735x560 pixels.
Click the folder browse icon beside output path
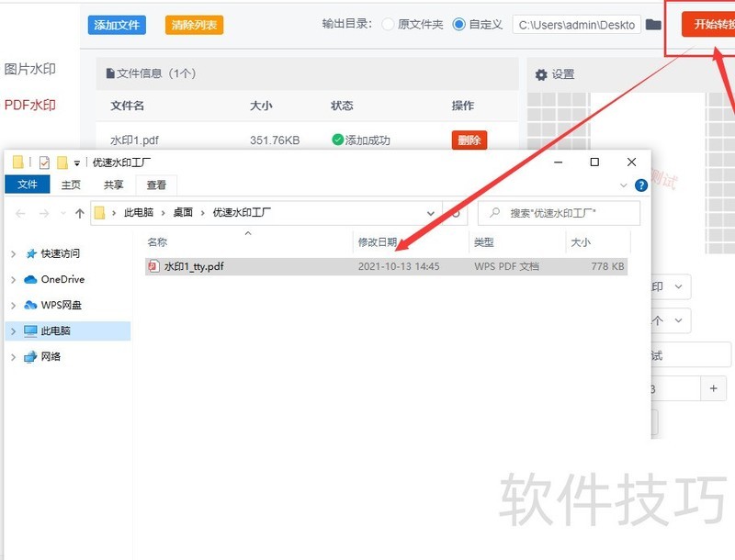[653, 25]
